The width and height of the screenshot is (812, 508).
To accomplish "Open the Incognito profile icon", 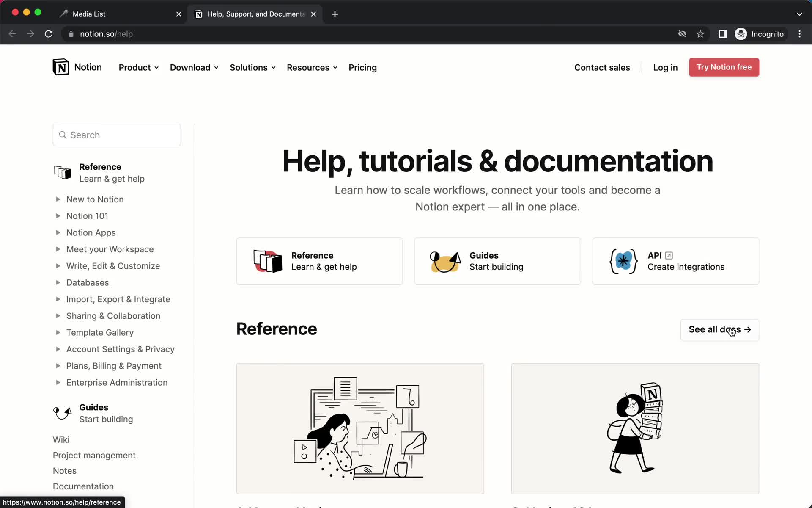I will [741, 34].
